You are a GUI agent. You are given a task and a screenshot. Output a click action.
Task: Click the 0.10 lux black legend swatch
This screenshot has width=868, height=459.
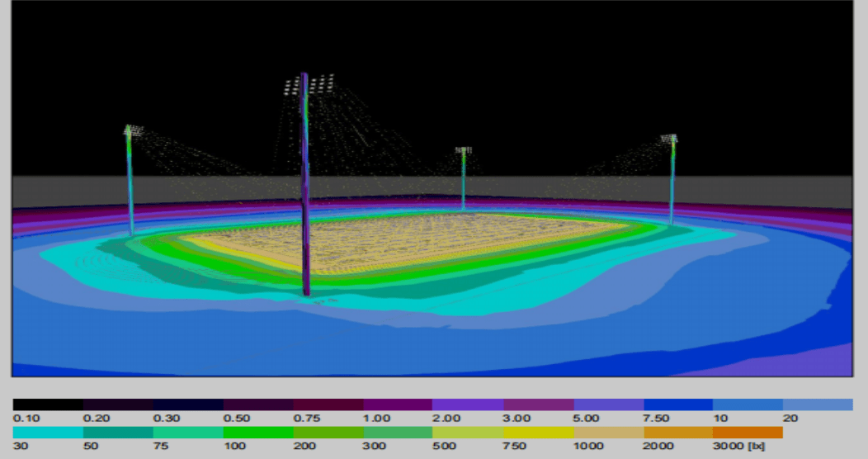pos(48,405)
